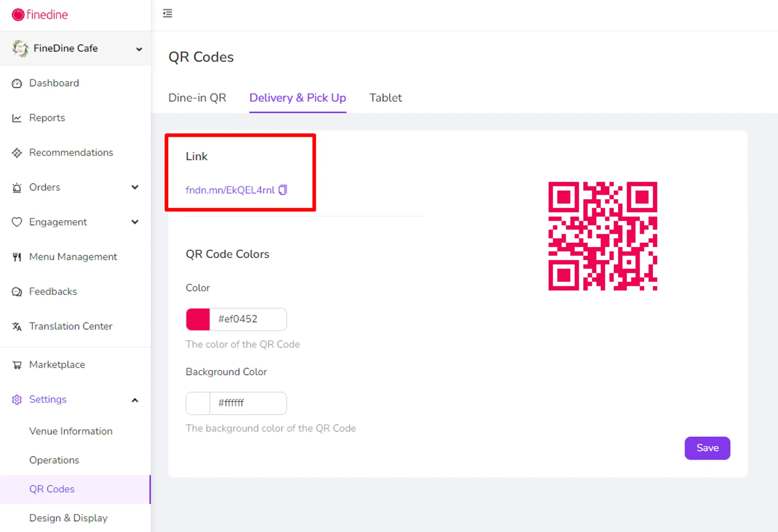Screen dimensions: 778x532
Task: Expand the Engagement submenu chevron
Action: click(x=135, y=222)
